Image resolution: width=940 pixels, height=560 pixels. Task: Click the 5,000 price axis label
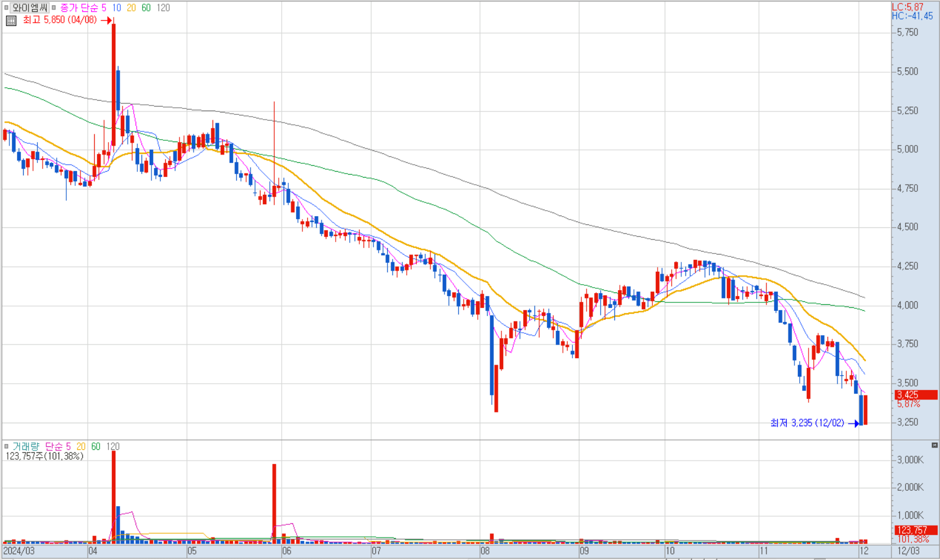click(x=907, y=149)
